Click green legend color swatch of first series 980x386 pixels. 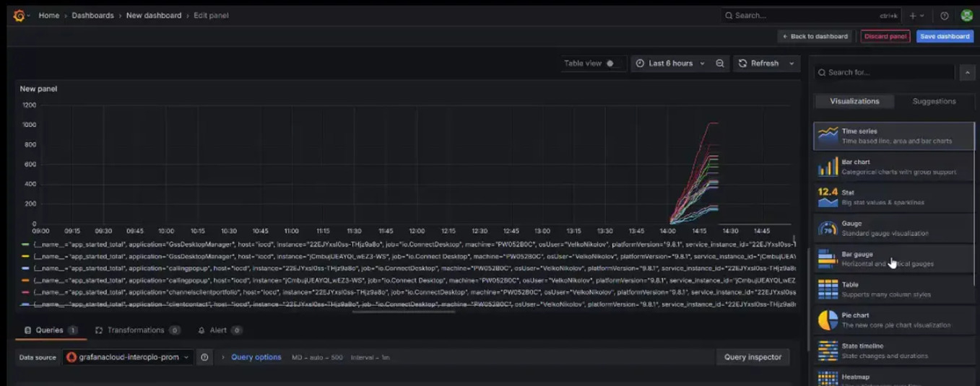coord(25,245)
